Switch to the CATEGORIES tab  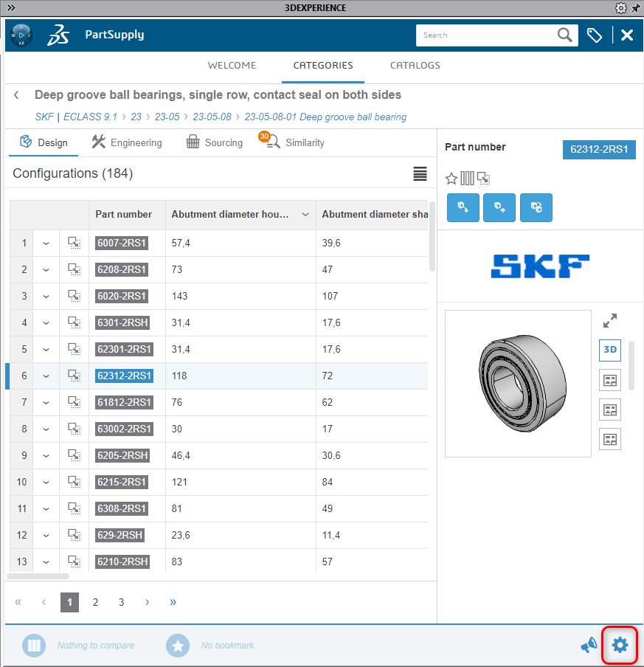pos(323,66)
